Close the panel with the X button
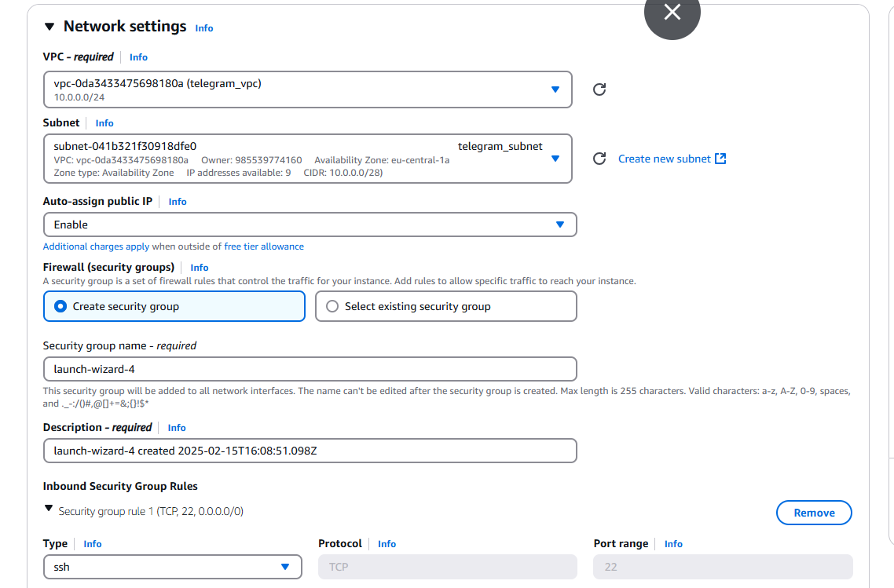 [672, 13]
